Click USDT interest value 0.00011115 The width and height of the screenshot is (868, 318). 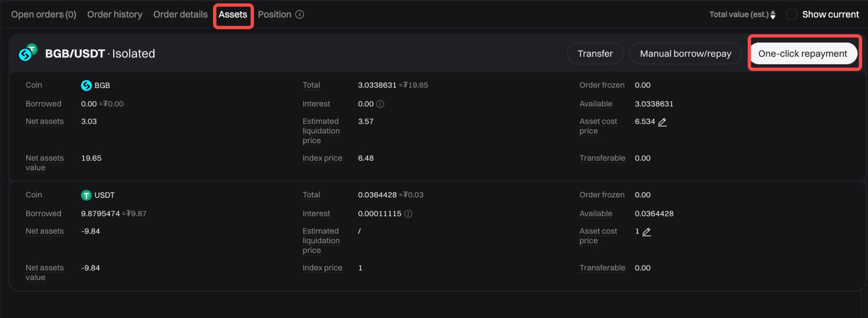[x=380, y=214]
